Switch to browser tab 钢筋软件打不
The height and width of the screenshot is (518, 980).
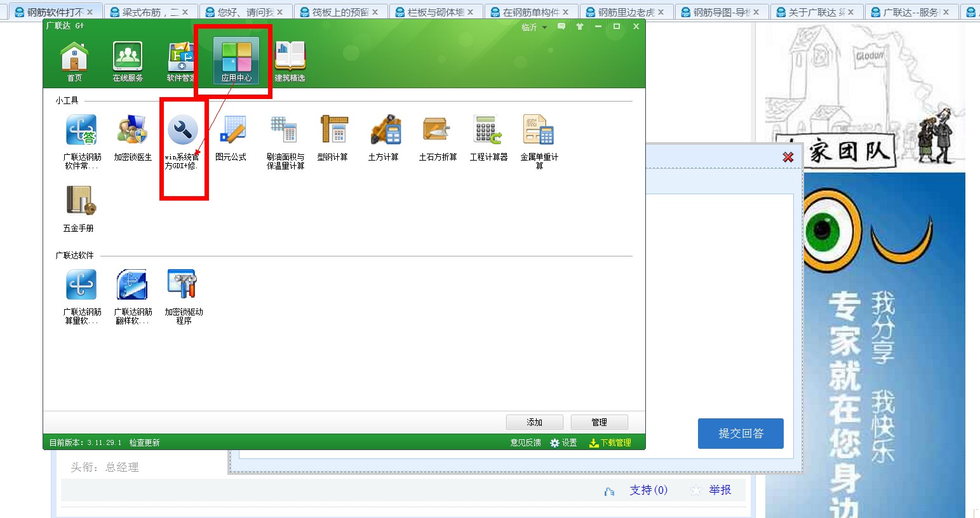coord(55,12)
